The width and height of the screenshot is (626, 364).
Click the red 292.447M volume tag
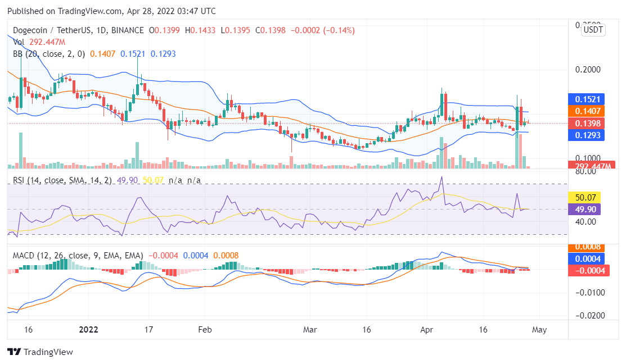click(586, 165)
